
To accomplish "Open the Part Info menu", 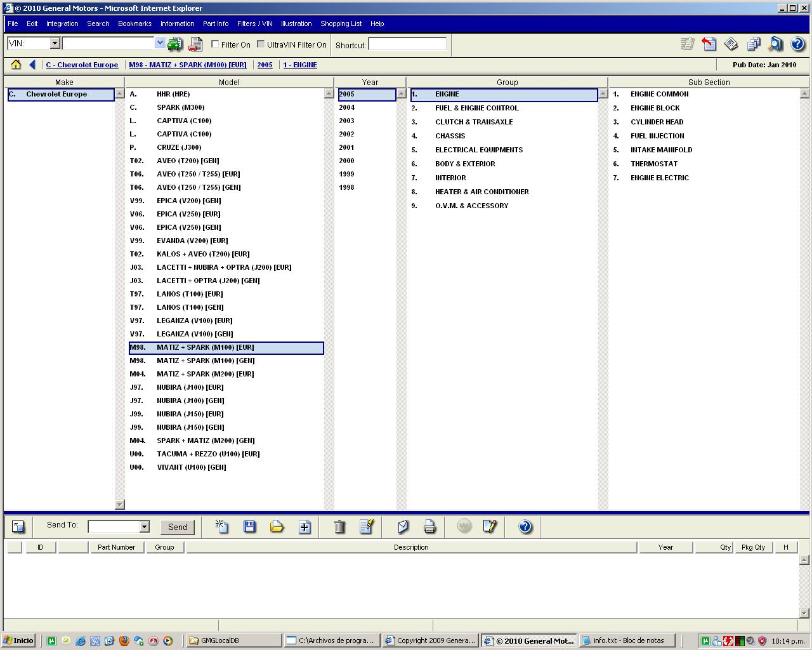I will pyautogui.click(x=216, y=23).
